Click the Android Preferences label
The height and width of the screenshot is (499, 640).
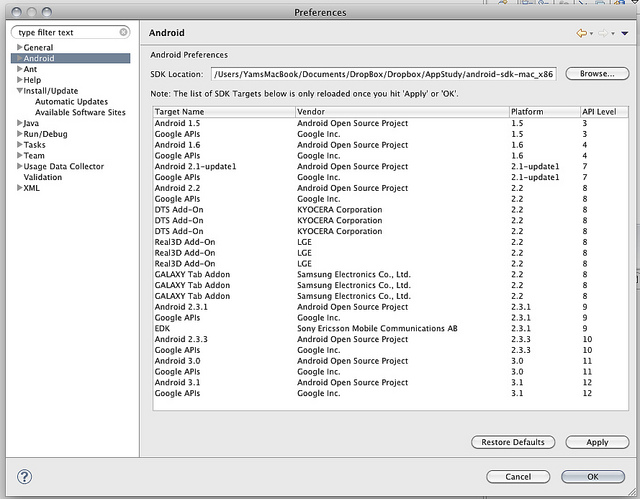[189, 55]
